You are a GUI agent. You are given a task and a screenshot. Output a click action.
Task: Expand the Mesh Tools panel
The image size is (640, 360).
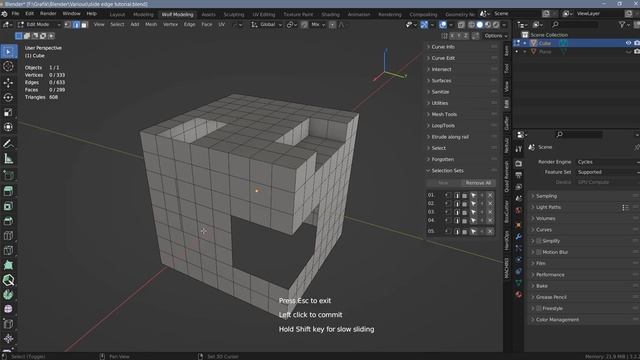point(461,114)
